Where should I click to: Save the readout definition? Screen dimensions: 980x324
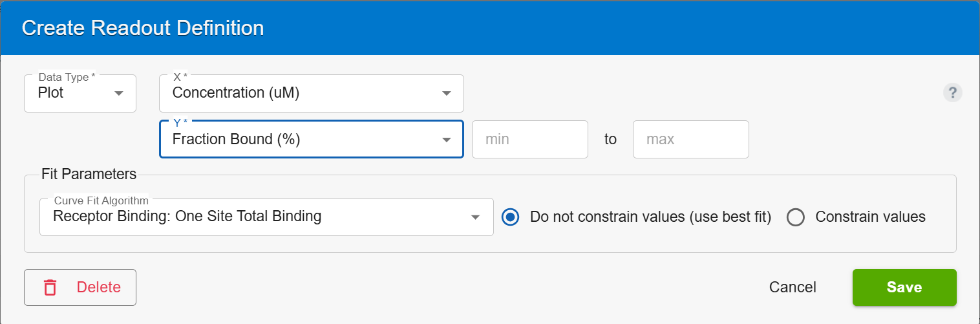[904, 287]
